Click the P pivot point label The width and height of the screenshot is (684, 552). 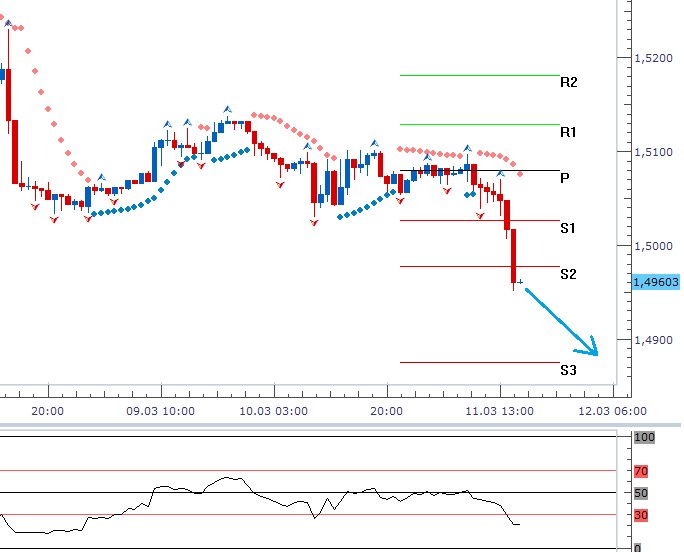coord(565,178)
